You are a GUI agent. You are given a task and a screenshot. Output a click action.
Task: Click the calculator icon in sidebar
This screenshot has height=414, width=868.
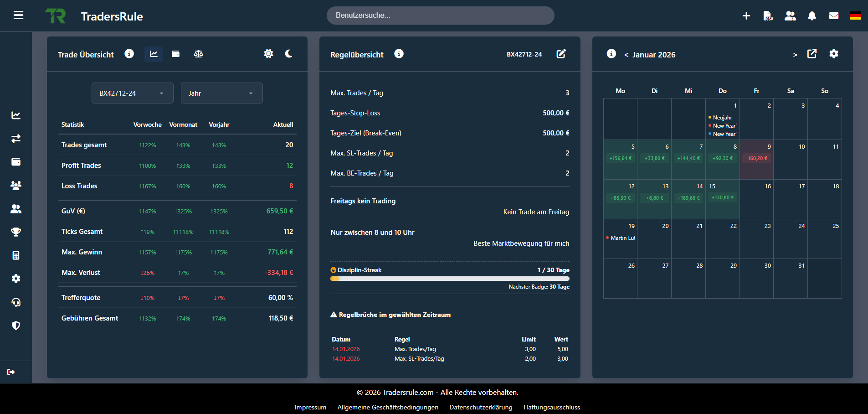tap(16, 255)
